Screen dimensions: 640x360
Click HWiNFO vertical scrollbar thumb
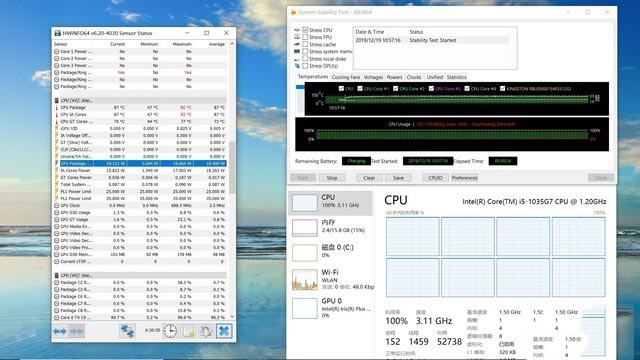tap(232, 167)
